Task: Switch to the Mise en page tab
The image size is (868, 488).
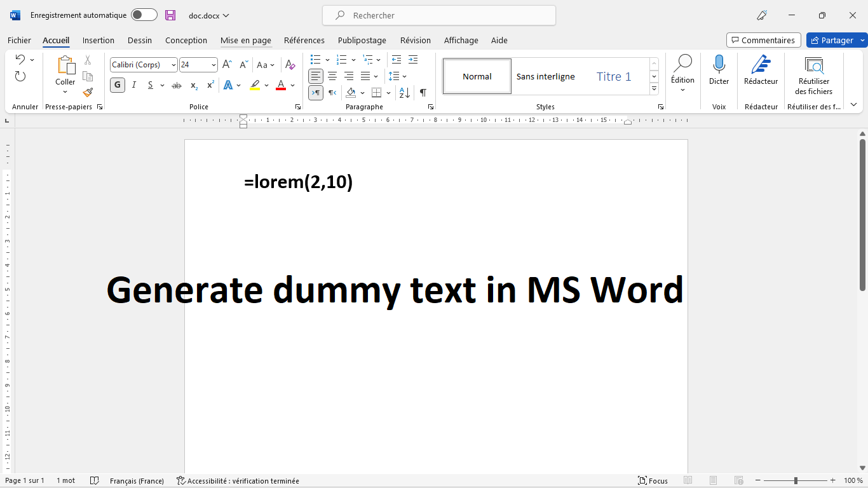Action: pos(246,40)
